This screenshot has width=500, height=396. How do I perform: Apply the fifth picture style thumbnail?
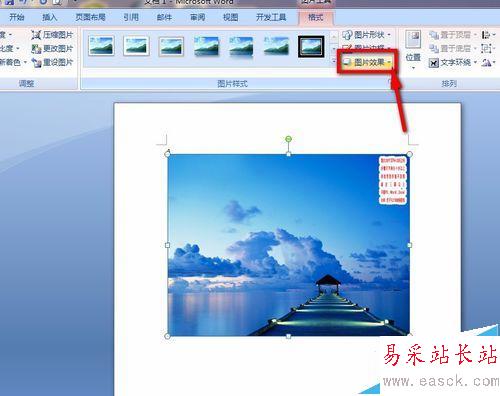tap(241, 46)
